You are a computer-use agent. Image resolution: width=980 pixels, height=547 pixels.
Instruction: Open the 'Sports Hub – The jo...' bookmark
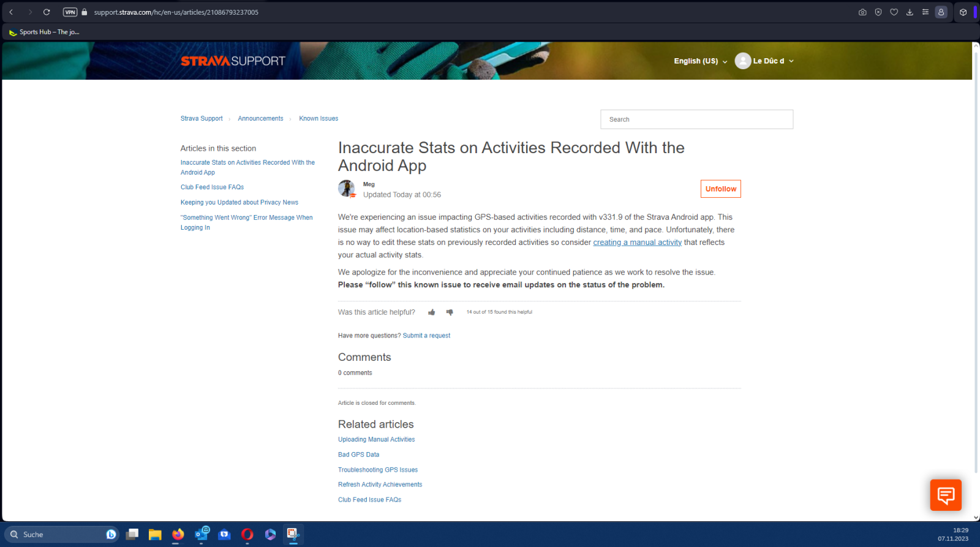(x=44, y=32)
